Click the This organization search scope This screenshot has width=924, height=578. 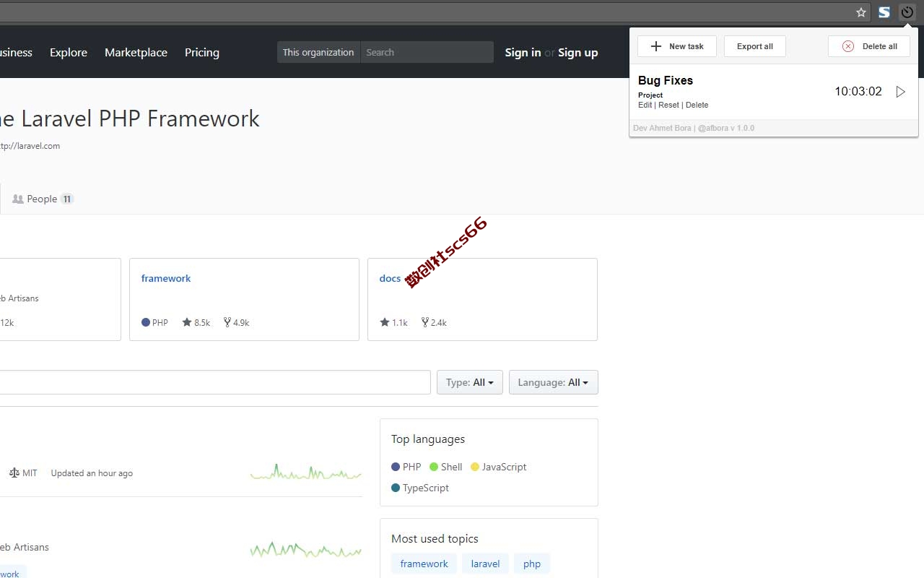(x=318, y=52)
